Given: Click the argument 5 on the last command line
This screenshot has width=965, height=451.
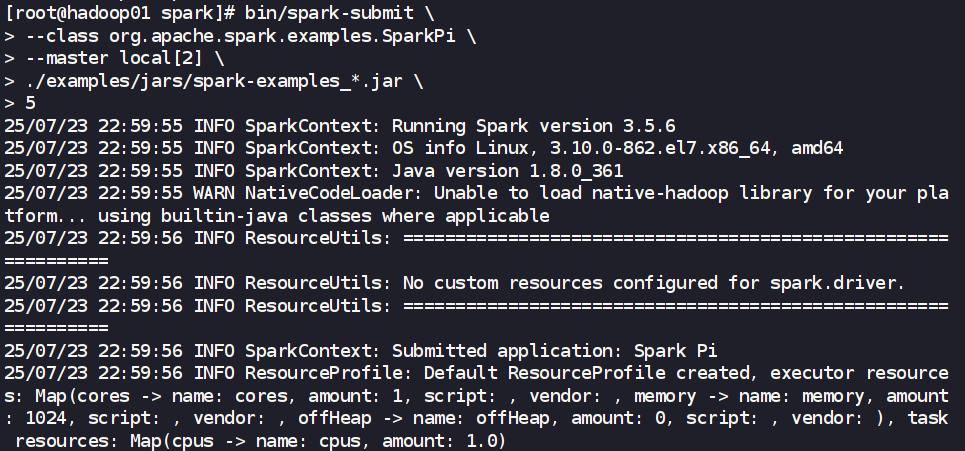Looking at the screenshot, I should click(x=30, y=104).
